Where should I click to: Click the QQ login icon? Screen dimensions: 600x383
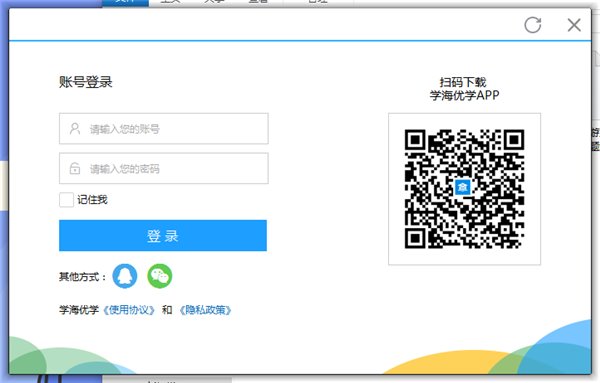(x=125, y=276)
